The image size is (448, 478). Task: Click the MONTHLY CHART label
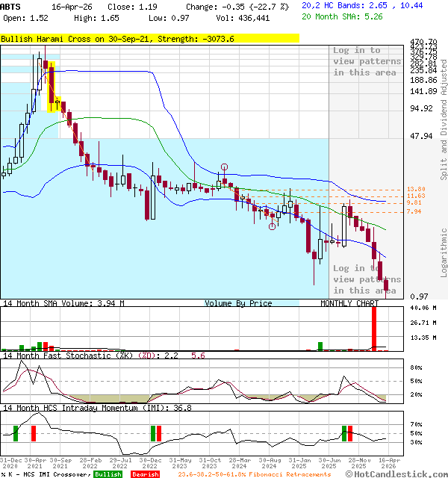pos(349,303)
